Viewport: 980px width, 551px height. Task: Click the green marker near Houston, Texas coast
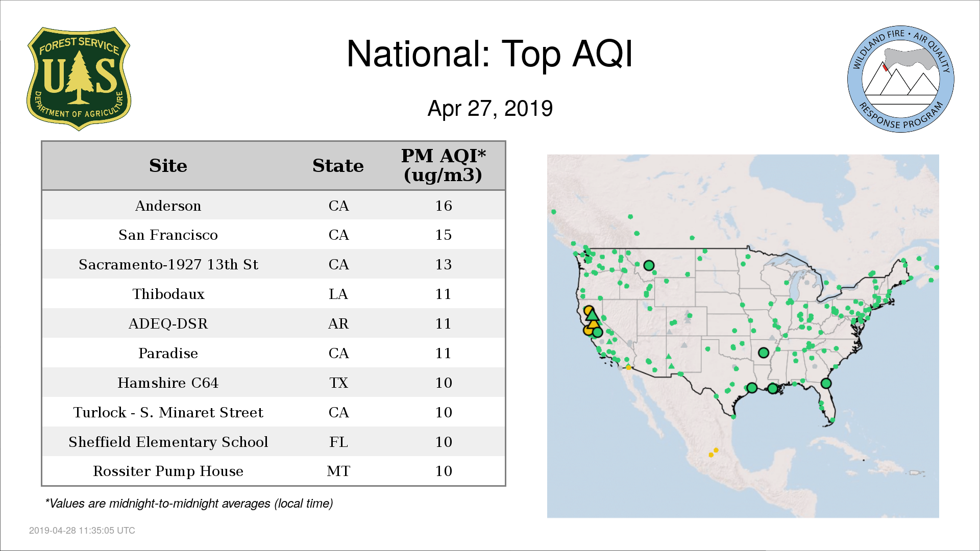pos(752,388)
